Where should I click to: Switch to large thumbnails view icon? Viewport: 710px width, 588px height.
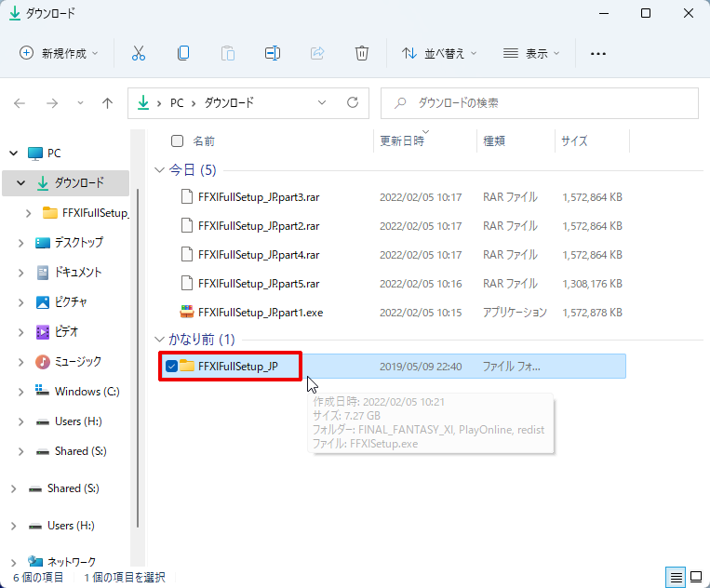click(x=696, y=577)
